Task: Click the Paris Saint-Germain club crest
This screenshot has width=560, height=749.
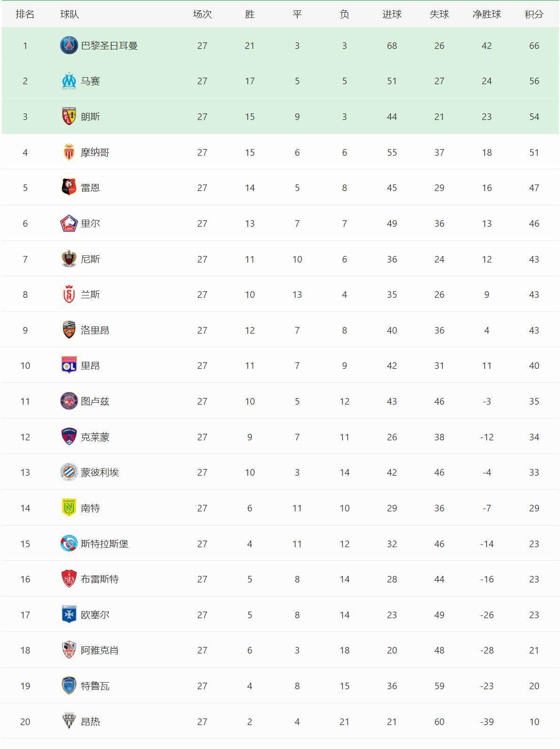Action: pyautogui.click(x=69, y=46)
